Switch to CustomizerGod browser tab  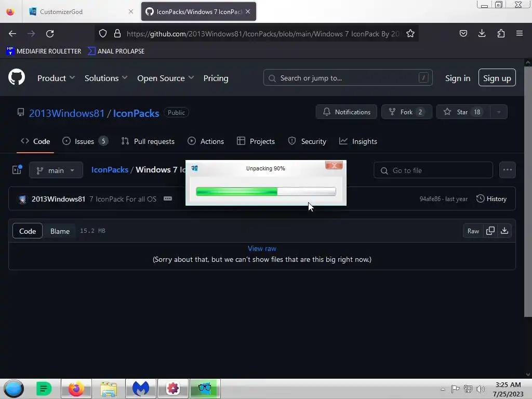pyautogui.click(x=79, y=11)
